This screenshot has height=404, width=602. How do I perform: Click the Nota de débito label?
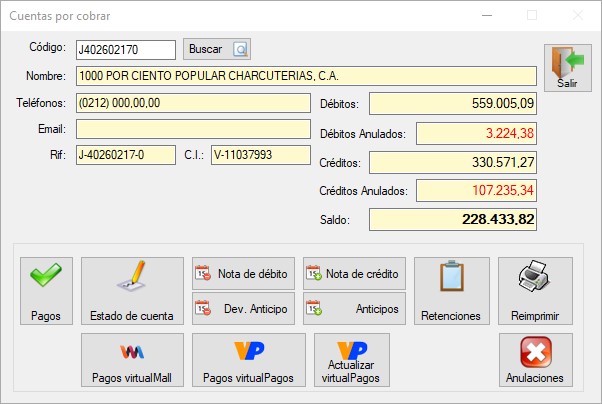pyautogui.click(x=253, y=273)
